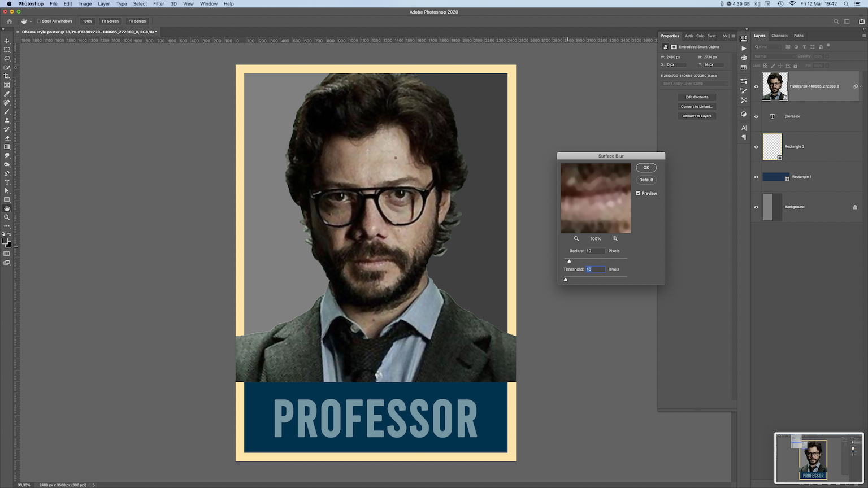Image resolution: width=868 pixels, height=488 pixels.
Task: Toggle layer filtering on/off switch
Action: point(828,46)
